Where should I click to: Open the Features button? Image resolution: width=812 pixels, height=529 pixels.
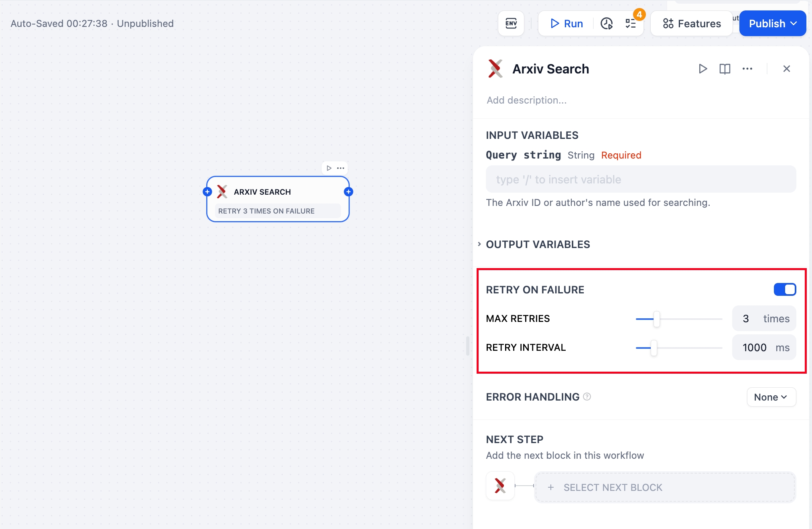tap(691, 24)
